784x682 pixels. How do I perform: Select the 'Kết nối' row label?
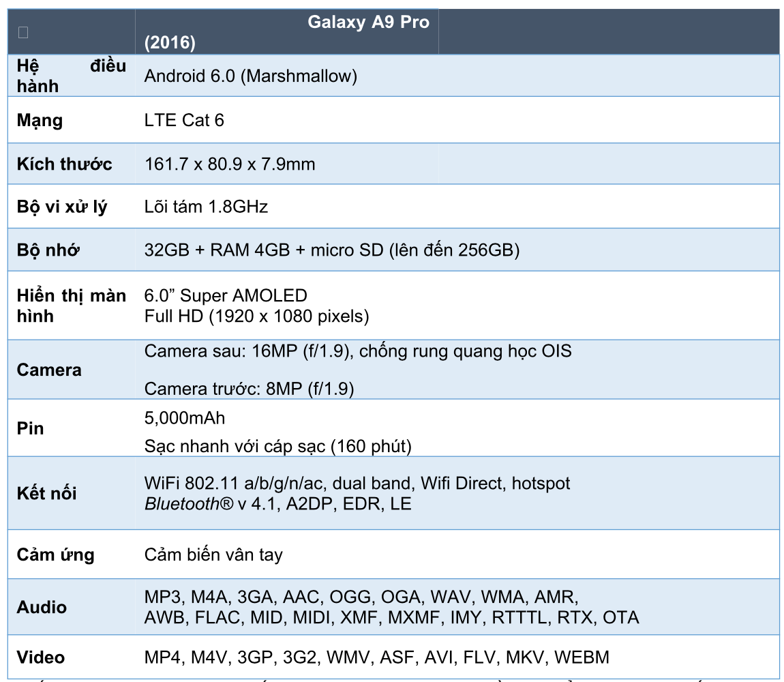coord(46,493)
